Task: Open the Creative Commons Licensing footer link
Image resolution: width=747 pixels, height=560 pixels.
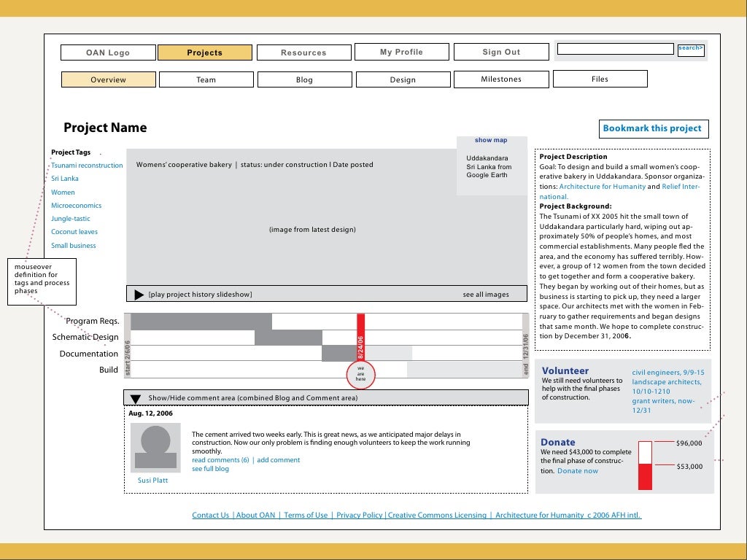Action: point(438,516)
